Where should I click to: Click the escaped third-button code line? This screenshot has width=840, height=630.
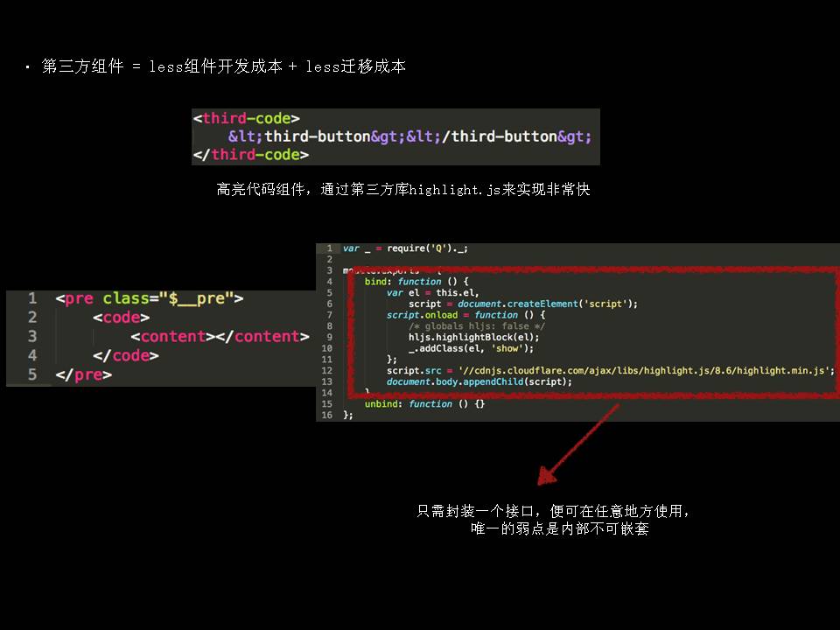(x=409, y=136)
